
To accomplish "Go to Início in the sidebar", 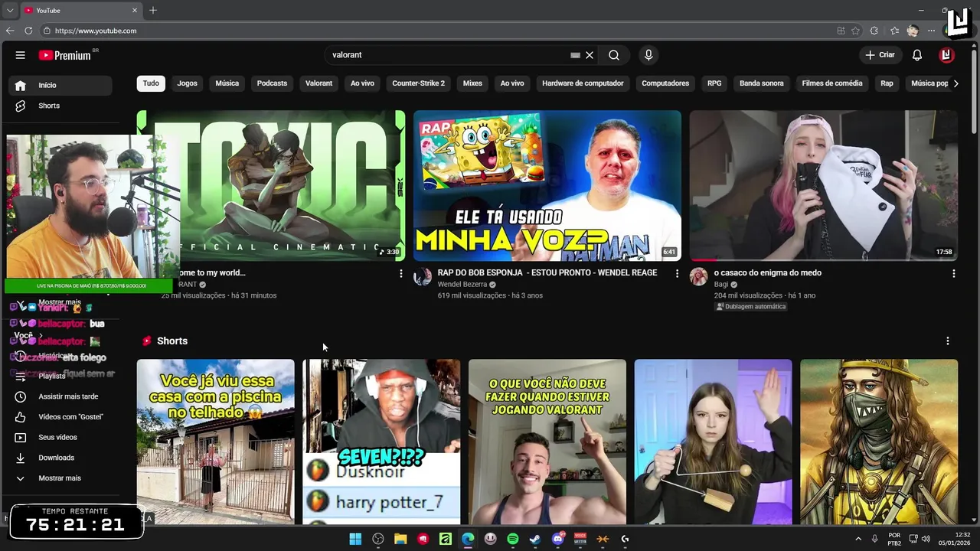I will click(x=61, y=85).
